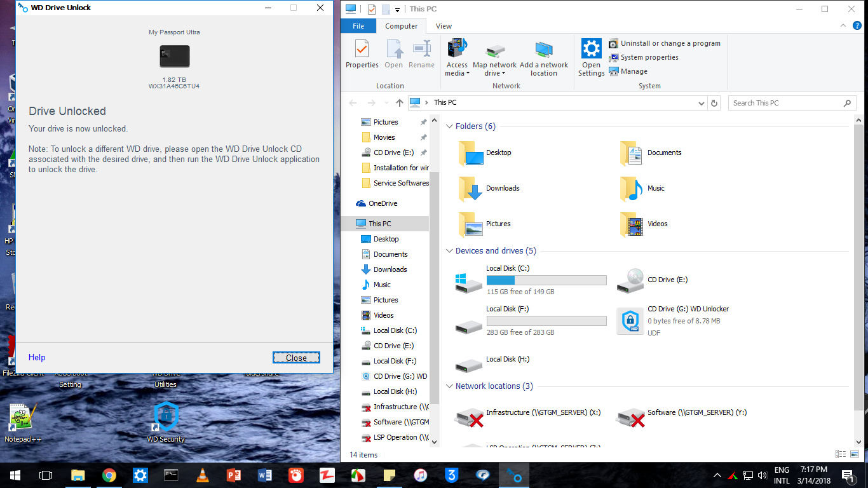Collapse the Devices and drives (5) group

click(449, 251)
